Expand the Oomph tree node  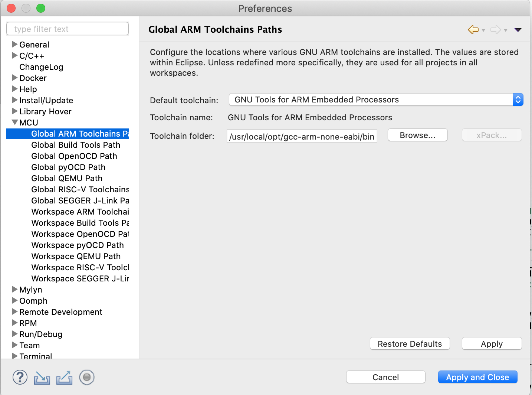[x=15, y=300]
